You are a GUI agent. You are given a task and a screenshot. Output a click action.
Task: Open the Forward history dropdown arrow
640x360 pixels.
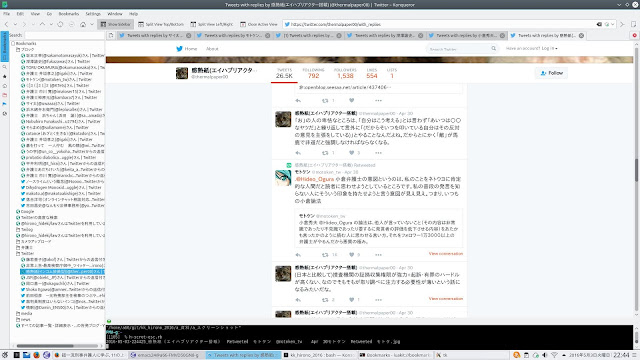(33, 24)
